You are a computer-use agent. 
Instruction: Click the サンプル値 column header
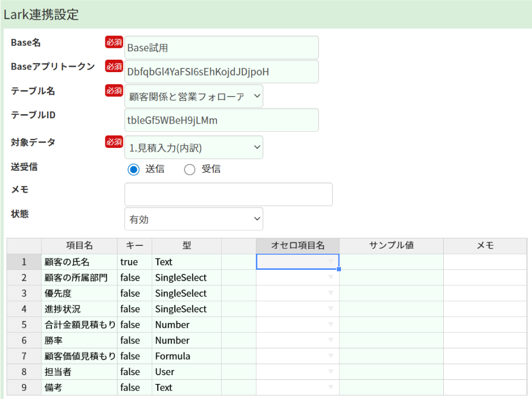[391, 245]
